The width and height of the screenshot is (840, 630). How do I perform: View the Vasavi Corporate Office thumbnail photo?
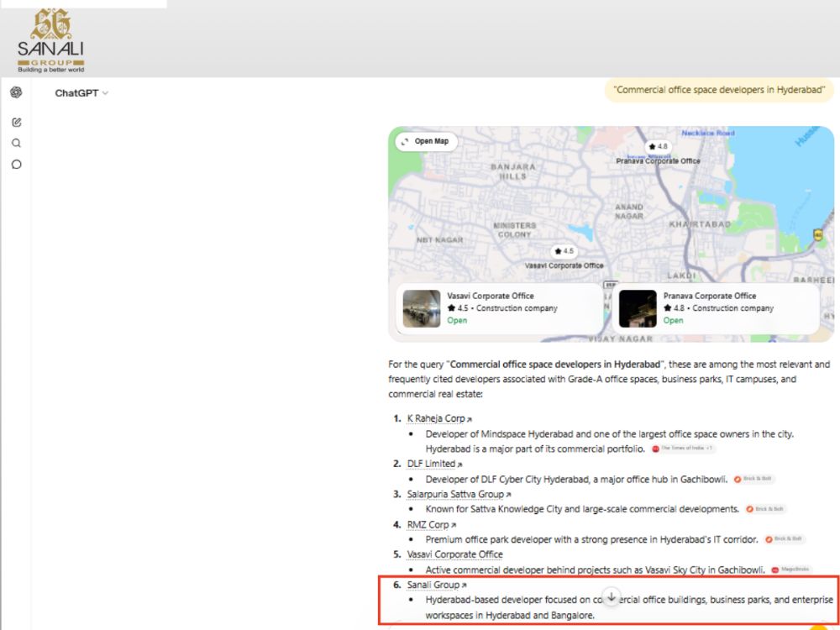(422, 308)
